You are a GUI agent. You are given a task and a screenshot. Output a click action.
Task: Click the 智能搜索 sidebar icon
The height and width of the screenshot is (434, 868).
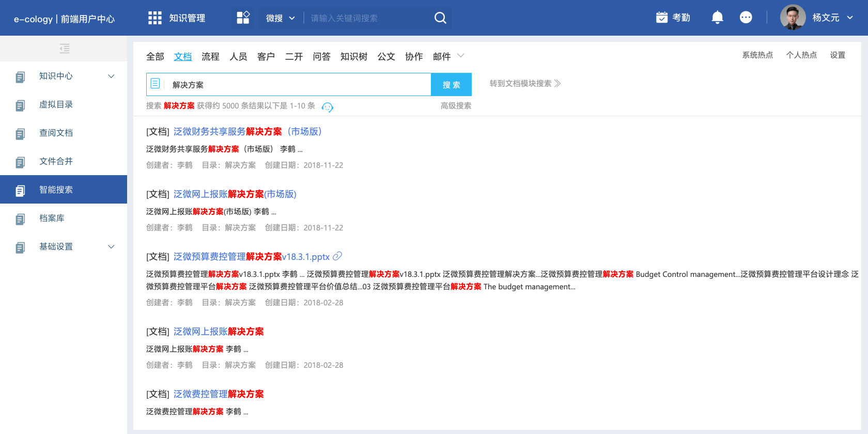pyautogui.click(x=20, y=191)
